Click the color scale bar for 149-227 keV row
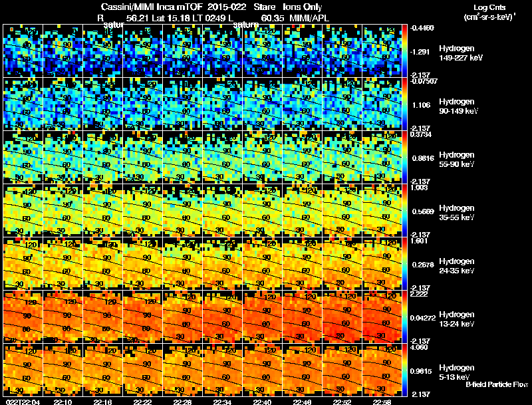The width and height of the screenshot is (532, 405). click(404, 51)
